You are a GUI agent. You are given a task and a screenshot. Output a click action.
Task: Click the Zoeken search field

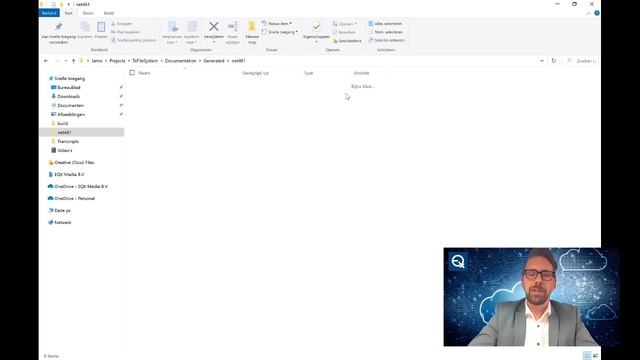(582, 61)
